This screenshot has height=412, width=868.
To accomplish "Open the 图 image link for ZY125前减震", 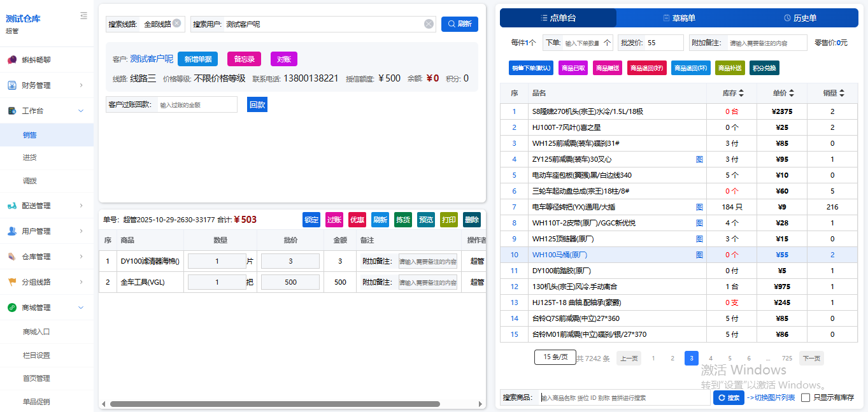I will (699, 159).
